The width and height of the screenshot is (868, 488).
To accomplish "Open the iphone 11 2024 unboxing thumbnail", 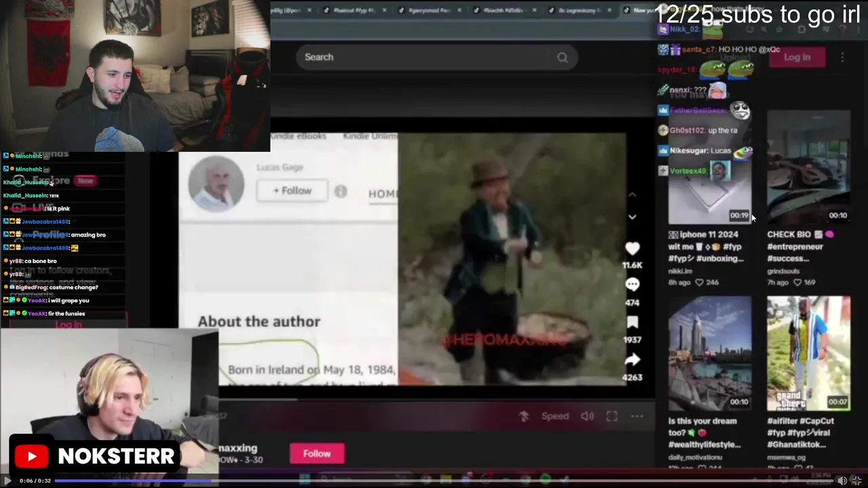I will point(709,167).
